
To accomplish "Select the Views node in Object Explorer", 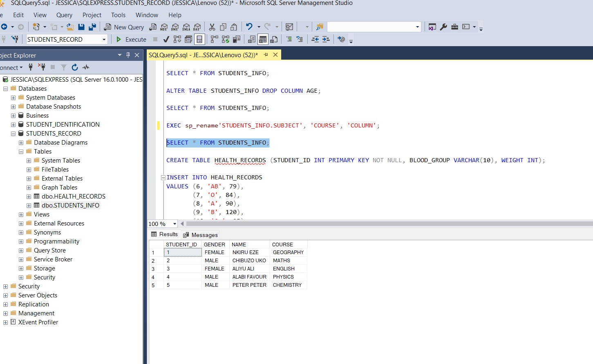I will (41, 214).
